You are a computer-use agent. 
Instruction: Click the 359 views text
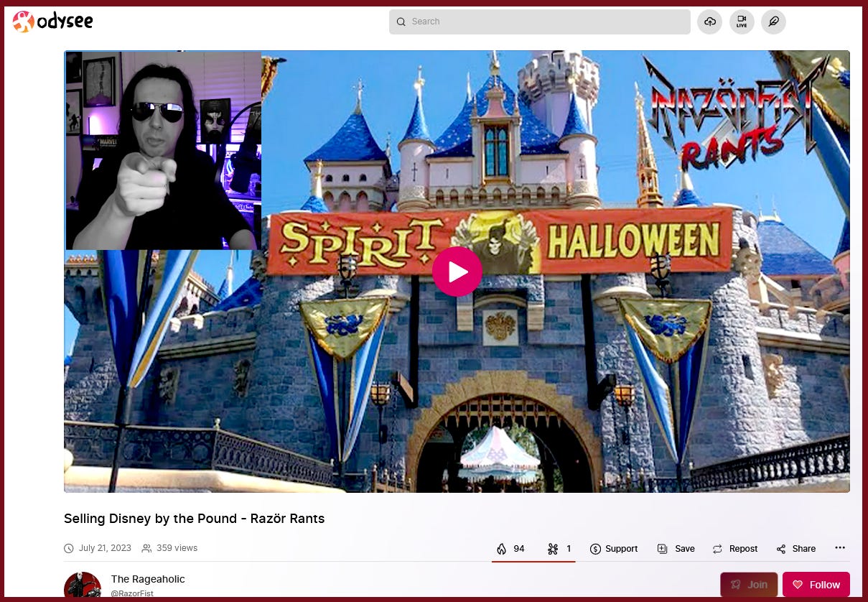[x=177, y=548]
